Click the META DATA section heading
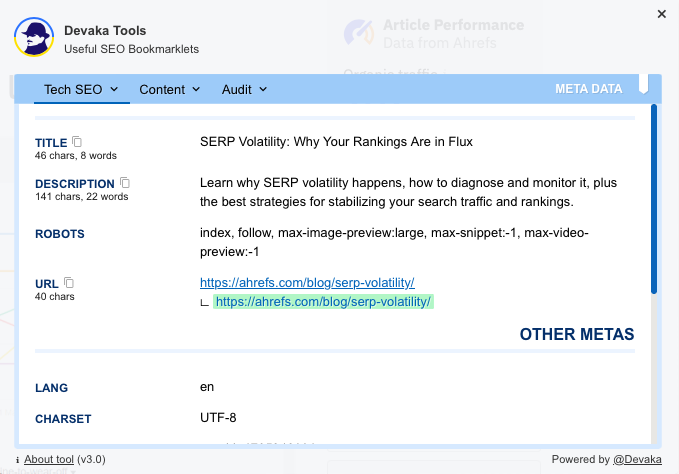Viewport: 679px width, 474px height. [588, 89]
